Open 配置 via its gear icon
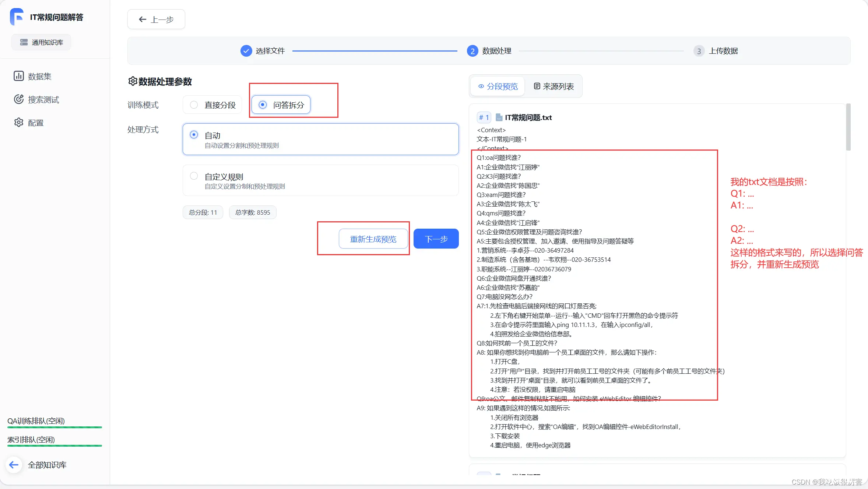This screenshot has height=489, width=868. tap(19, 122)
